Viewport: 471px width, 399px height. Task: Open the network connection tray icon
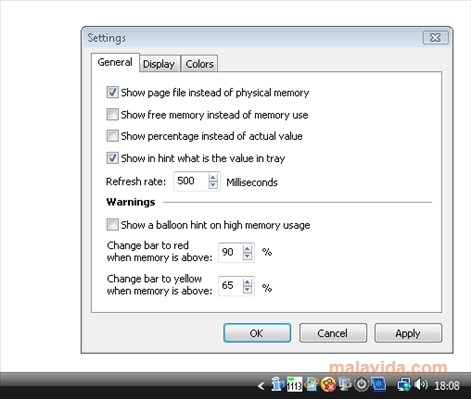[x=404, y=385]
